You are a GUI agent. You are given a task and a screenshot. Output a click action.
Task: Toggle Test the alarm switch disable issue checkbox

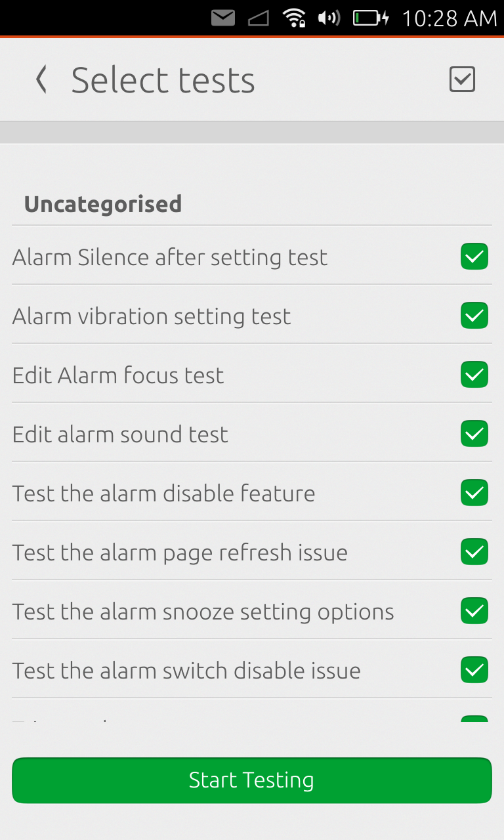click(x=474, y=670)
